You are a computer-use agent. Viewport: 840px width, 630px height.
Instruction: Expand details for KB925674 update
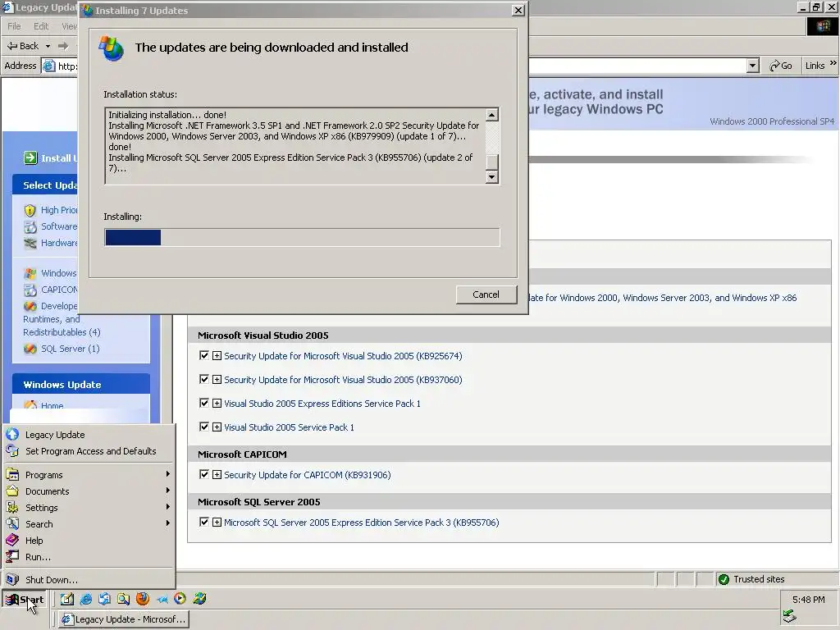click(x=217, y=356)
